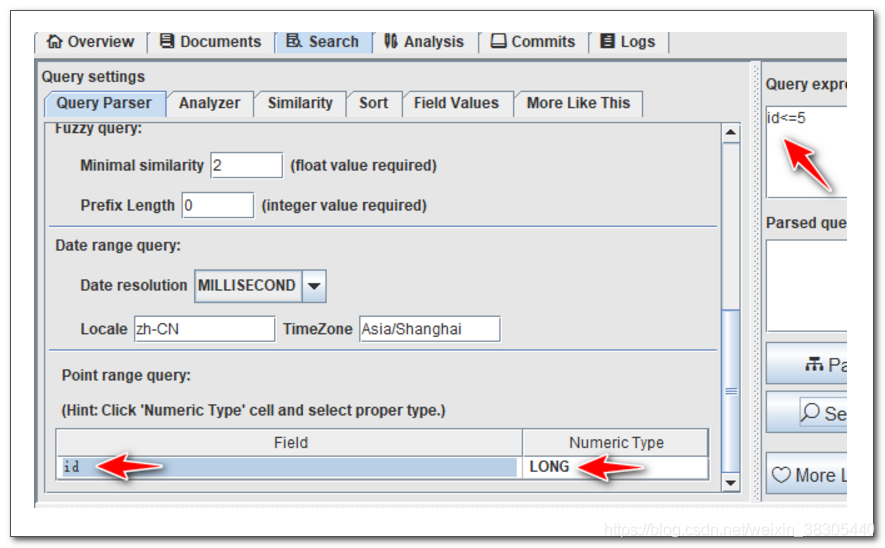Click the Search button with magnifier

(806, 413)
